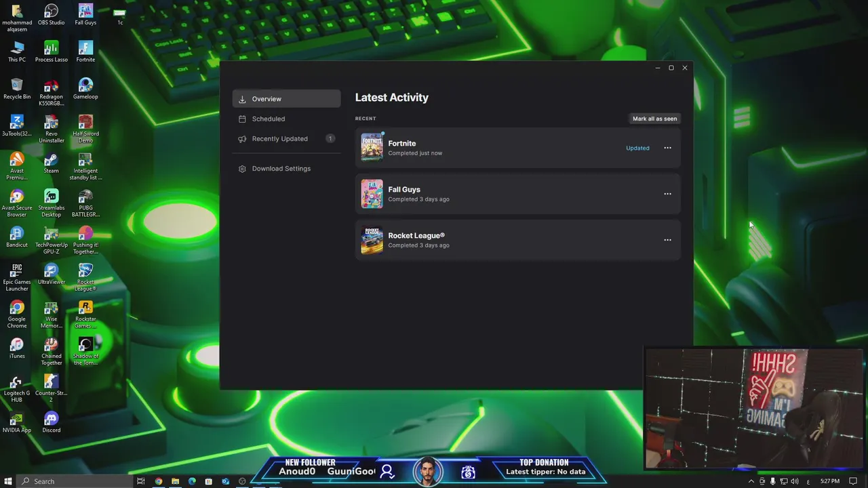The width and height of the screenshot is (868, 488).
Task: Select the OBS Studio desktop icon
Action: click(51, 14)
